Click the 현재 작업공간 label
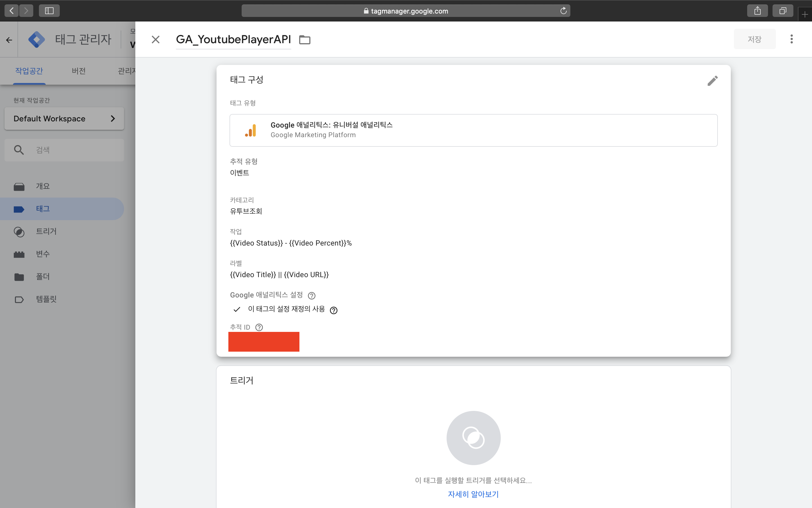The width and height of the screenshot is (812, 508). coord(32,100)
